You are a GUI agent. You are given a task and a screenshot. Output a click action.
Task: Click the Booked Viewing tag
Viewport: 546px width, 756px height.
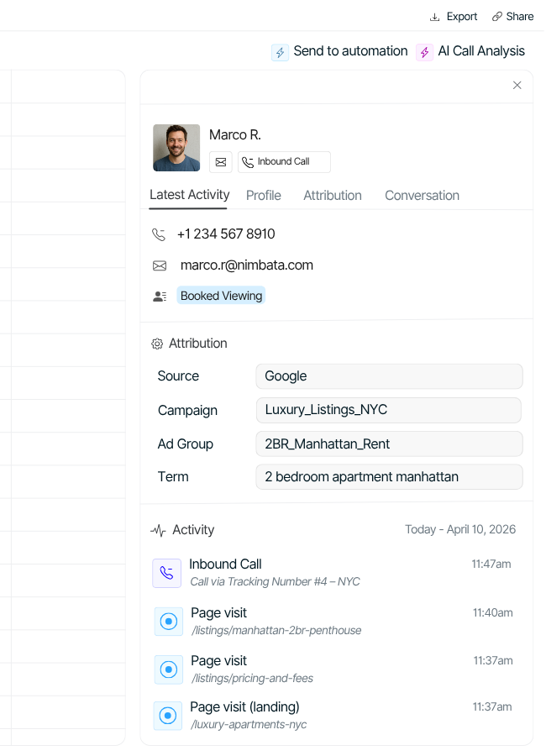(222, 296)
